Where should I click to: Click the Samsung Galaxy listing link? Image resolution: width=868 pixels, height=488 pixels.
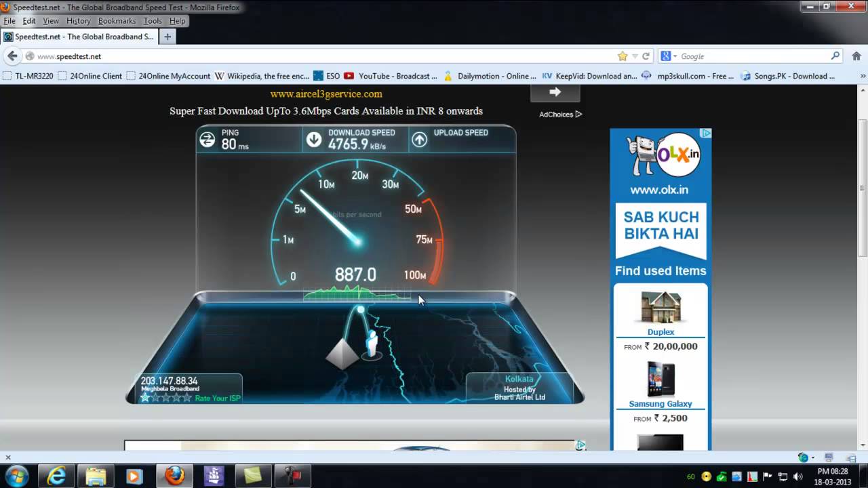pos(660,404)
